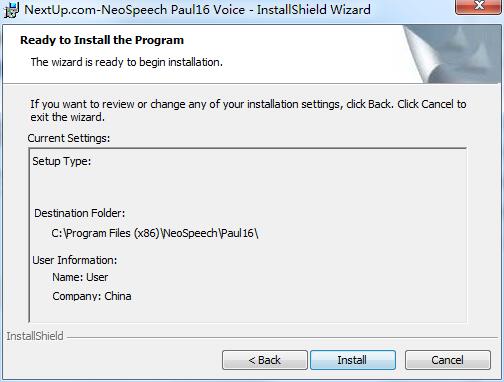Click the Destination Folder label
Image resolution: width=504 pixels, height=382 pixels.
80,213
